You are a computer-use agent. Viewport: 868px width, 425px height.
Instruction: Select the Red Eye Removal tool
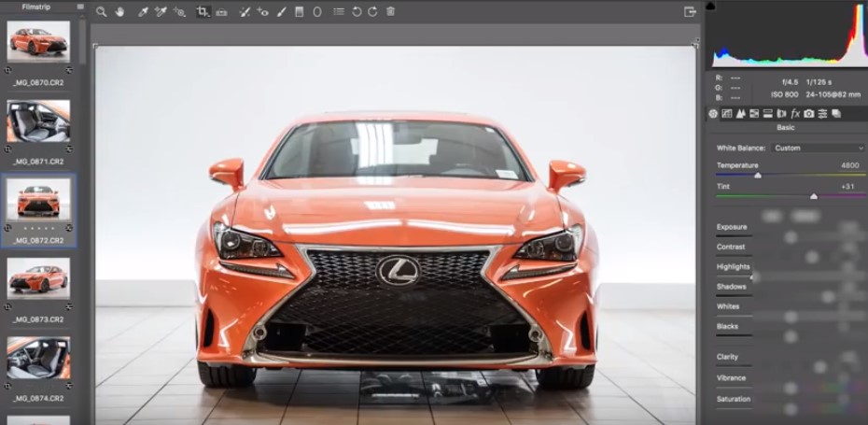(x=262, y=11)
